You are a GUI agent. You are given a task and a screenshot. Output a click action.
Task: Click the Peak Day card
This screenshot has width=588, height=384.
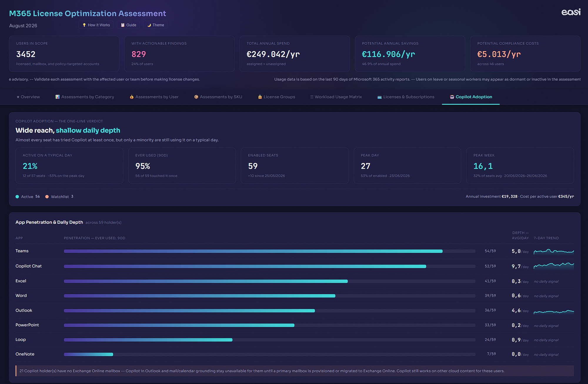coord(407,166)
